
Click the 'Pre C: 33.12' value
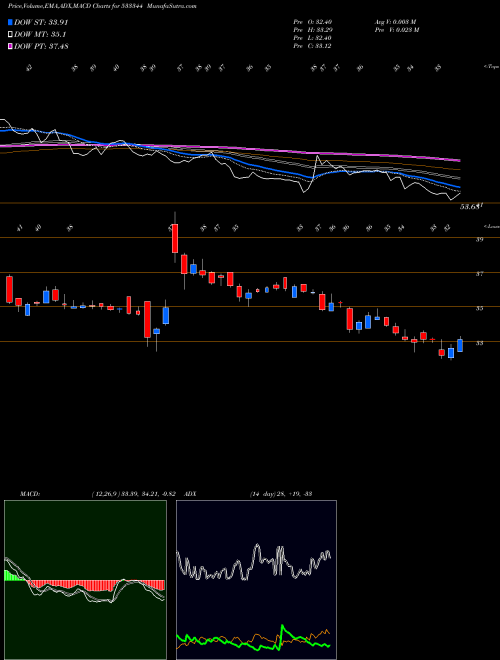coord(312,46)
